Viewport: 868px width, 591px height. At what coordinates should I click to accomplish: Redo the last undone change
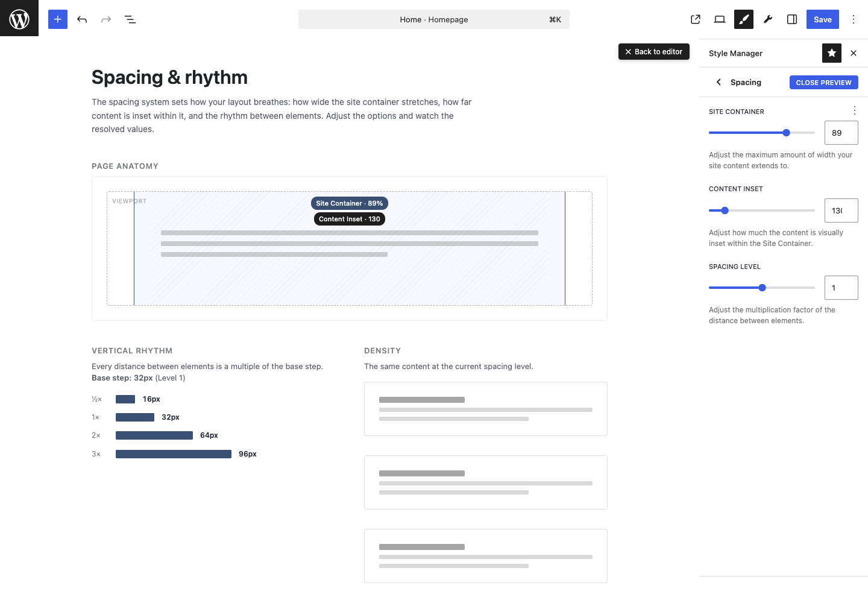pyautogui.click(x=106, y=19)
